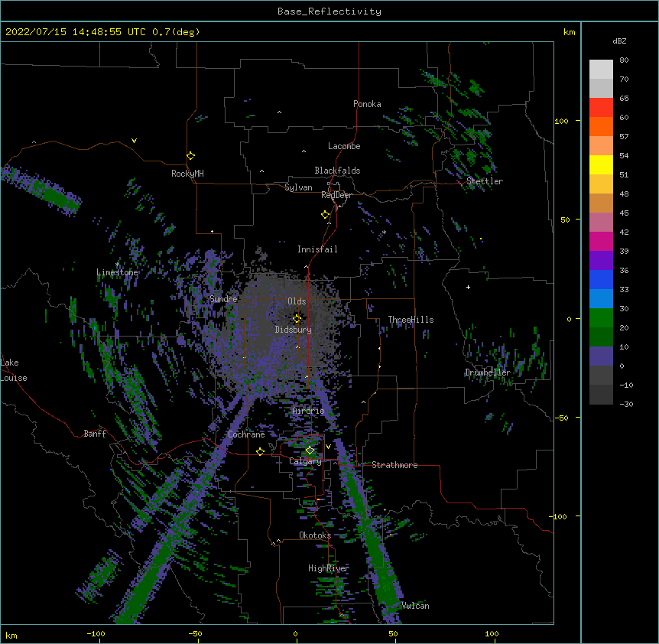Click the dBZ legend heading
Image resolution: width=659 pixels, height=644 pixels.
[x=619, y=41]
